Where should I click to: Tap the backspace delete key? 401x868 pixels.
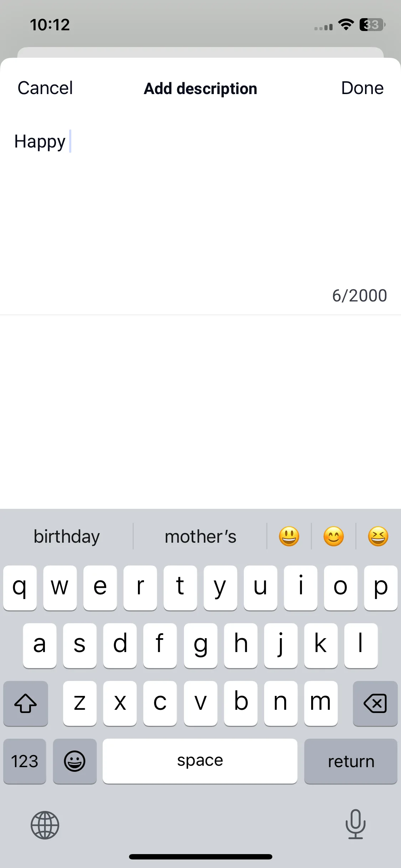coord(375,703)
